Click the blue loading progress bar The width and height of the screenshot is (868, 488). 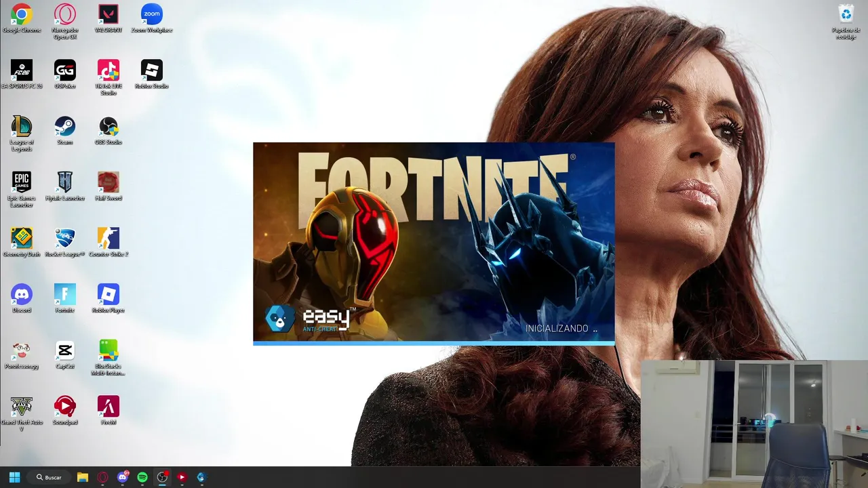point(434,343)
